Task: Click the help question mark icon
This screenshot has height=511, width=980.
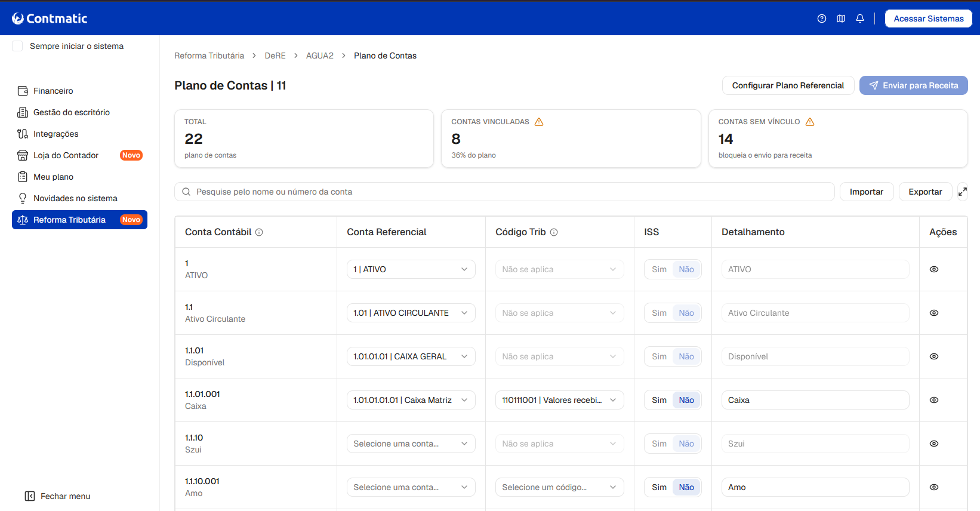Action: pyautogui.click(x=822, y=19)
